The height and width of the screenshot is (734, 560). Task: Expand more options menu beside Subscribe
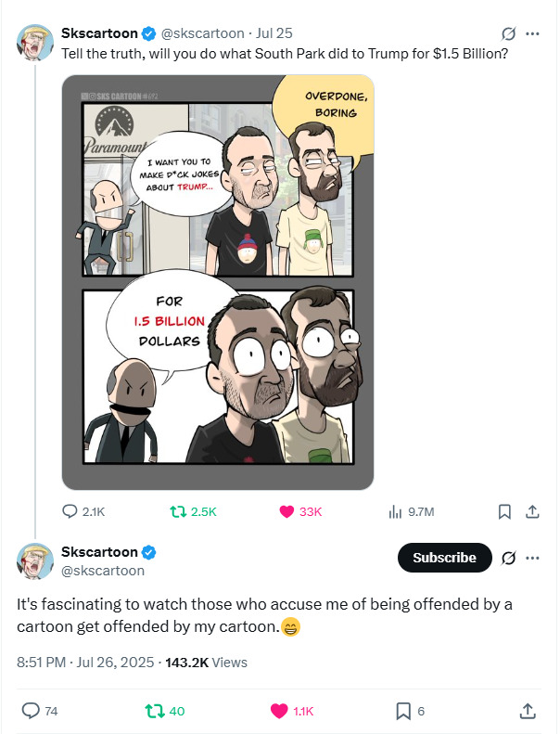coord(532,558)
